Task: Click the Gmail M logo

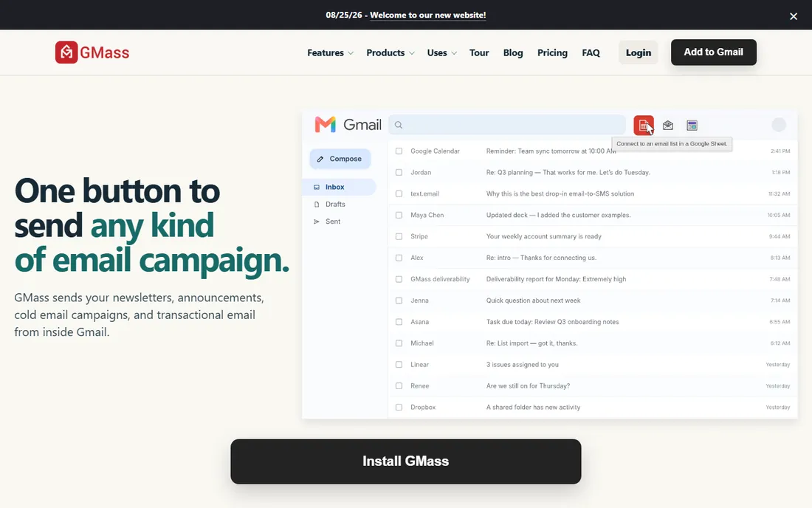Action: [326, 124]
